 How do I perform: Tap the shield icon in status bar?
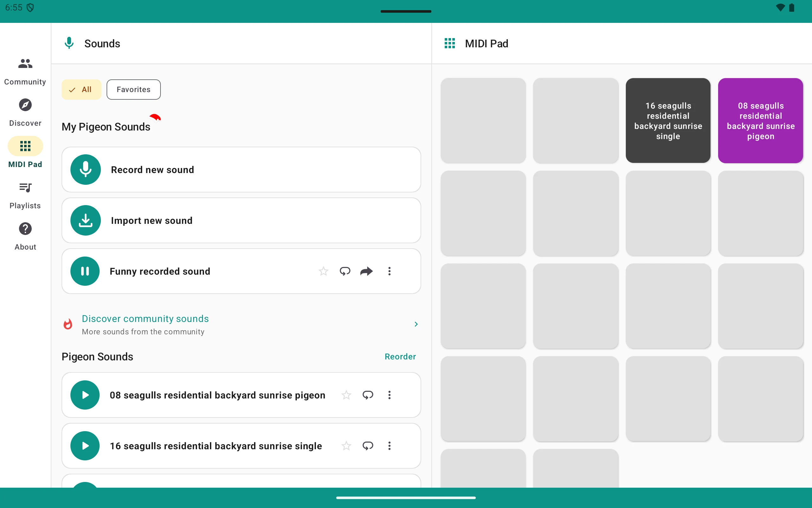30,7
